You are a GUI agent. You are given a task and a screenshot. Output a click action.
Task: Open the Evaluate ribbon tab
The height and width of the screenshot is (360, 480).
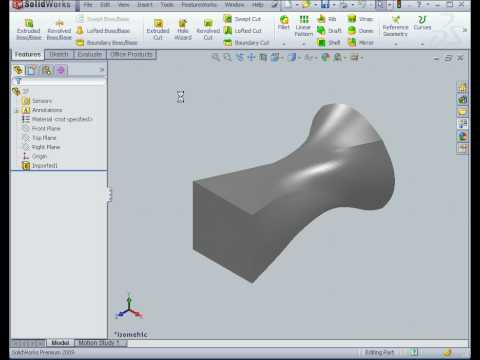pos(90,54)
